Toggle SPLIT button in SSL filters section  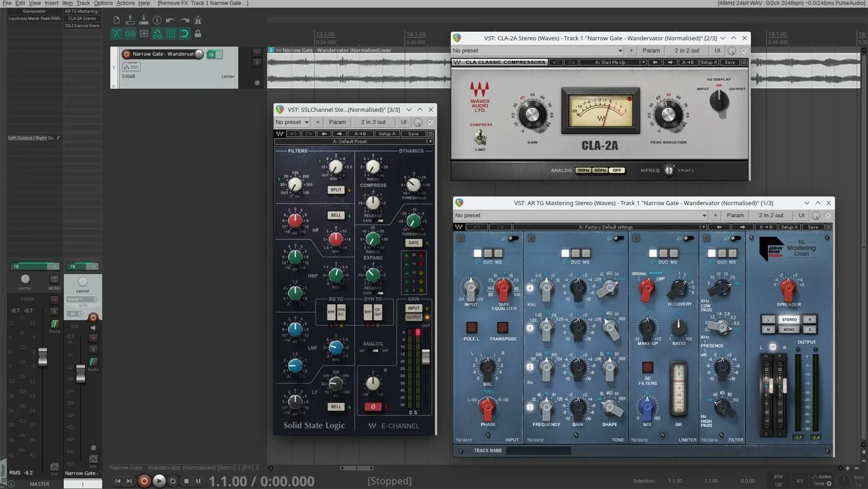point(335,190)
